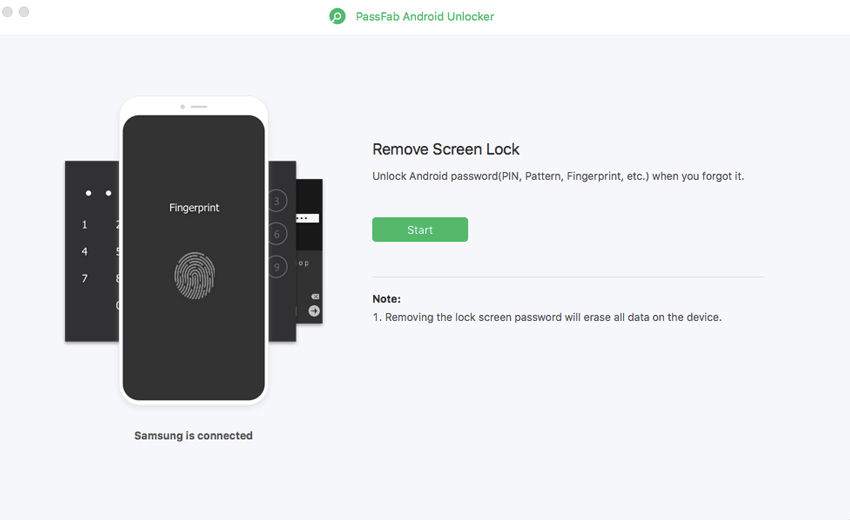Click the PassFab logo icon in title bar
The width and height of the screenshot is (850, 520).
point(338,17)
